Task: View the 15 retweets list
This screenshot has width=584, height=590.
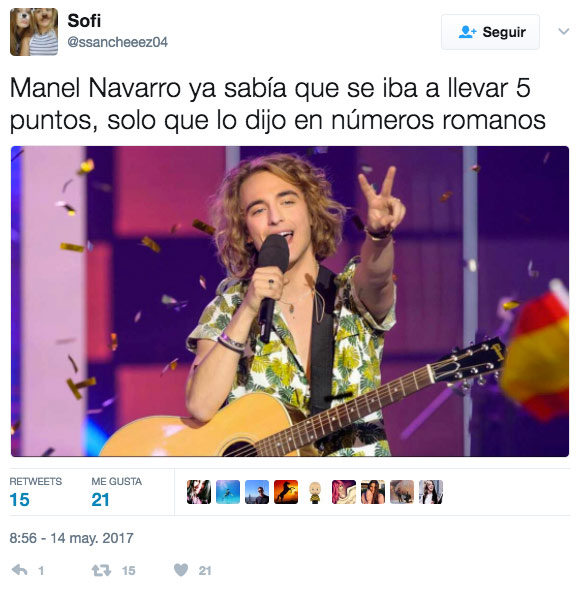Action: [x=35, y=492]
